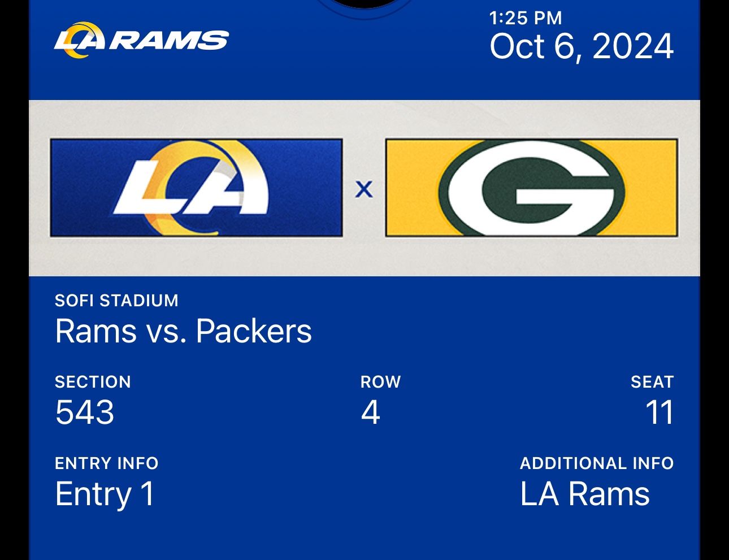Click the LA Rams logo in header
This screenshot has width=729, height=560.
point(141,40)
